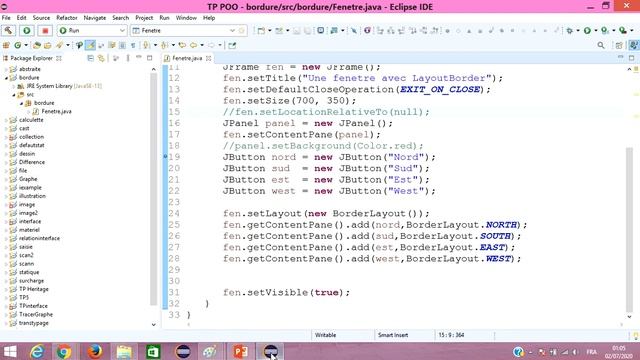Viewport: 640px width, 360px height.
Task: Open the Package Explorer view menu
Action: tap(128, 58)
